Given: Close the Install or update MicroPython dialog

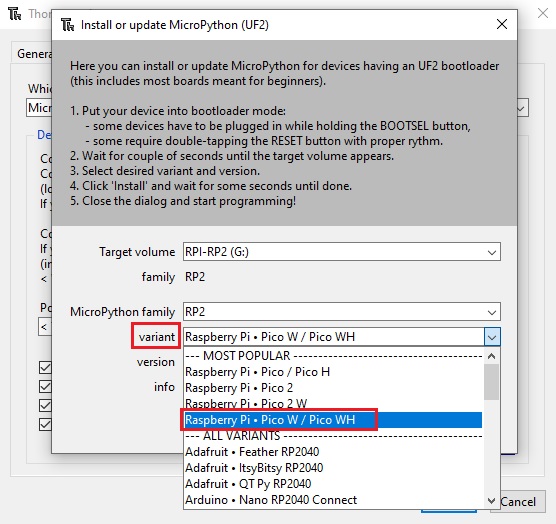Looking at the screenshot, I should tap(502, 24).
